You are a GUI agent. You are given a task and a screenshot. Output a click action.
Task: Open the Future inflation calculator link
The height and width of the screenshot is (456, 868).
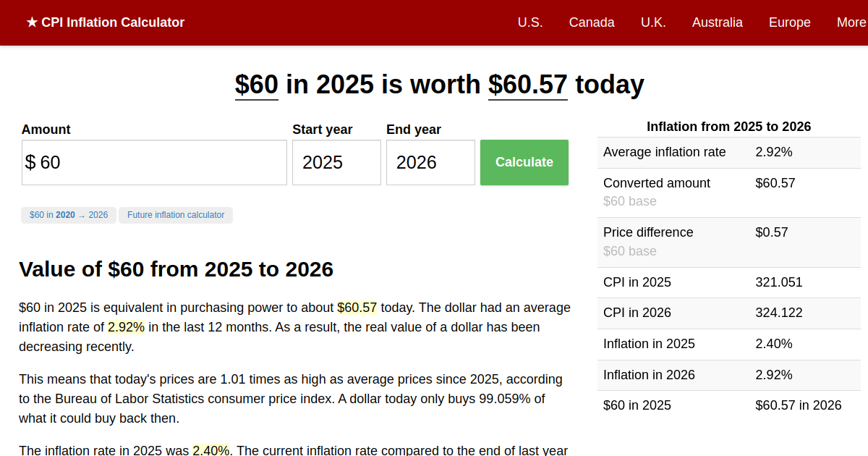(176, 215)
